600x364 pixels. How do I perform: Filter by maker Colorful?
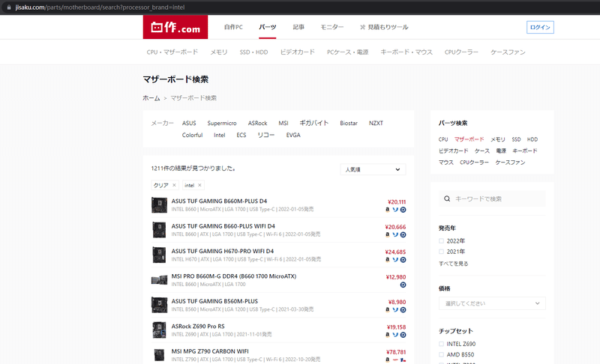coord(192,135)
